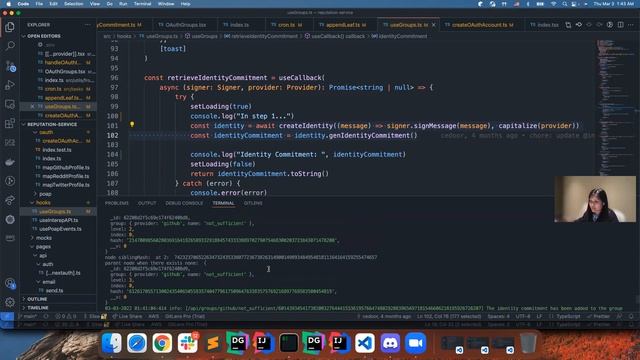Collapse the hooks folder

[x=43, y=202]
